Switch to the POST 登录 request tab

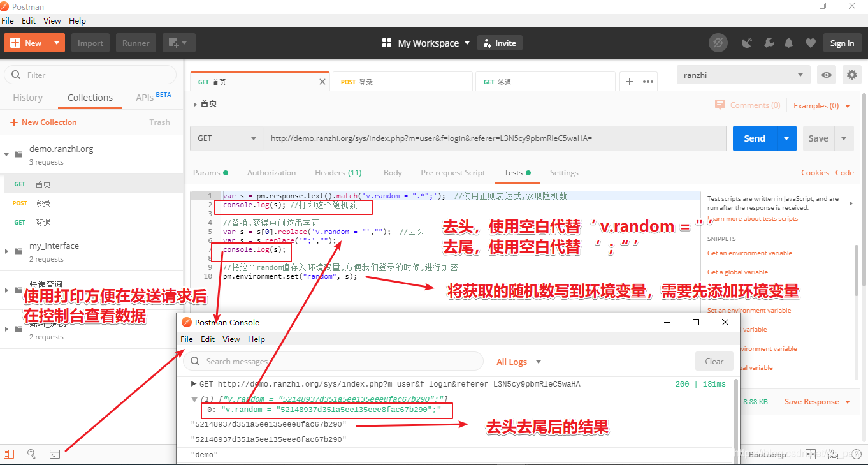click(x=403, y=82)
